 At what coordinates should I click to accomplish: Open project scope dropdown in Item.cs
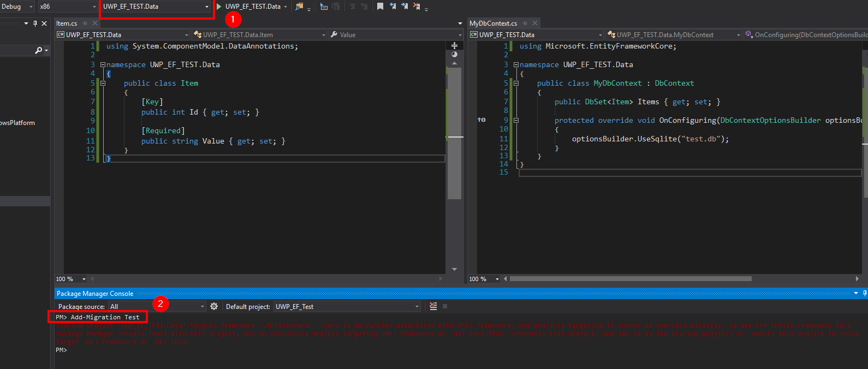click(187, 34)
